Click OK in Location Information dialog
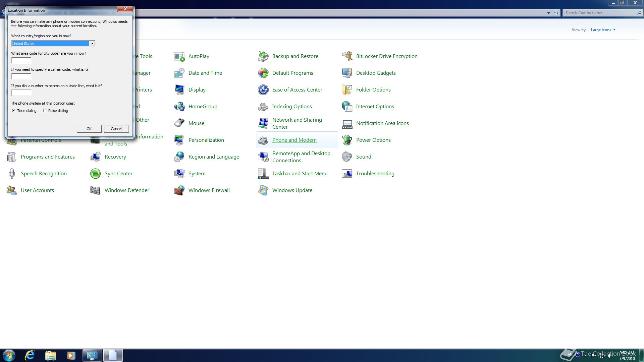Viewport: 644px width, 362px height. click(89, 129)
